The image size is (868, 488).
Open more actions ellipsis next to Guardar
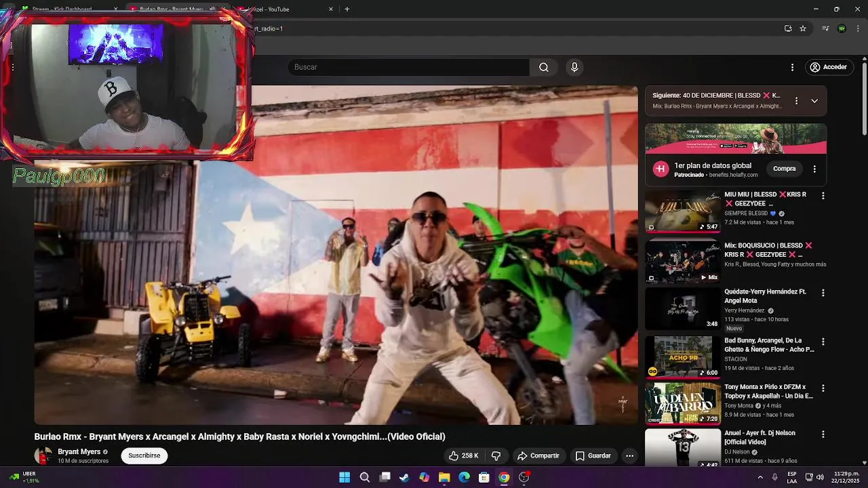click(x=629, y=455)
